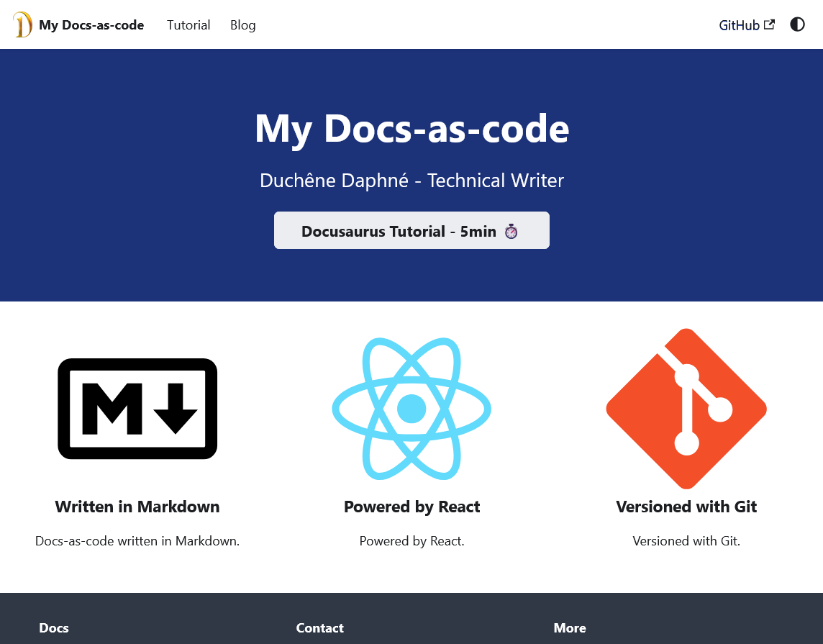Click the orange Git logo icon
823x644 pixels.
click(686, 408)
